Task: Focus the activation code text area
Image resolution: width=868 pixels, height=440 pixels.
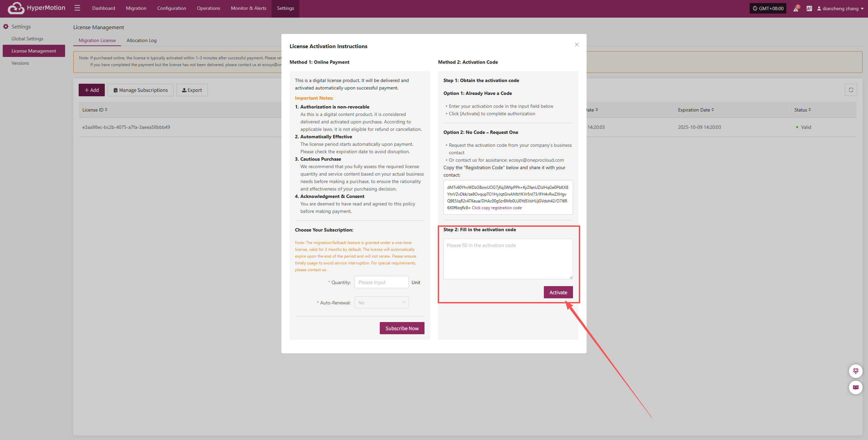Action: pyautogui.click(x=508, y=259)
